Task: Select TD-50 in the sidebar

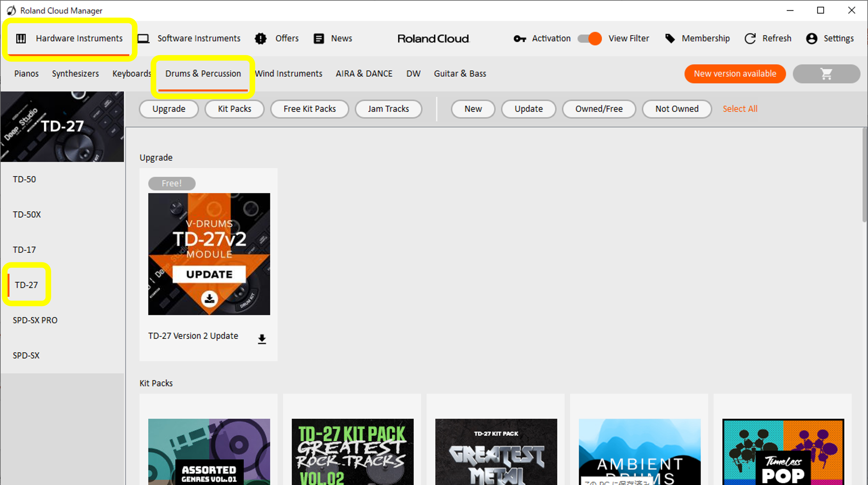Action: click(x=24, y=180)
